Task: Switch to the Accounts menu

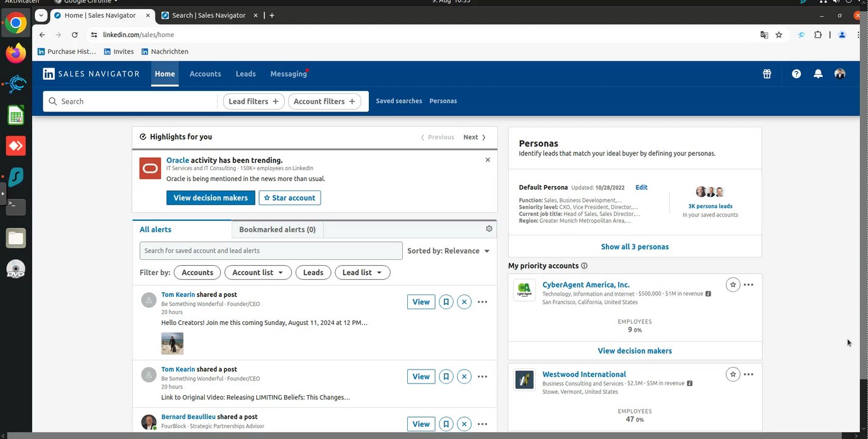Action: click(x=205, y=74)
